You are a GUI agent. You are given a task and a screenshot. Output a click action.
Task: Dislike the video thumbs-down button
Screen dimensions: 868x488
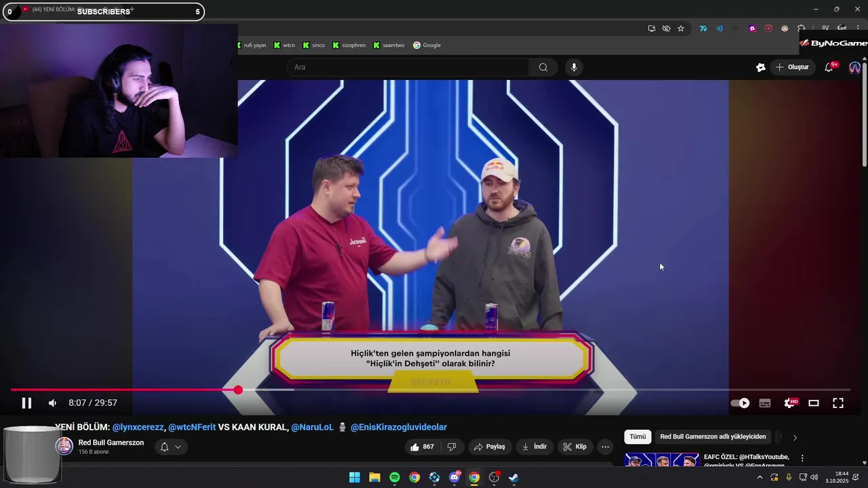coord(452,447)
